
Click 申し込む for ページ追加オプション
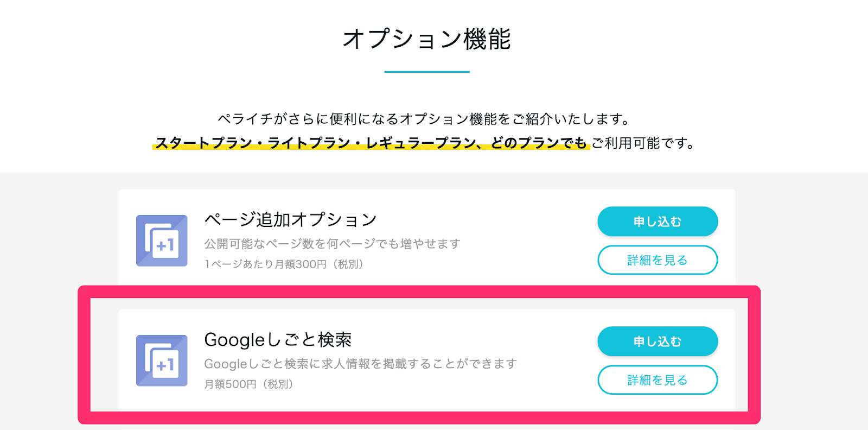pyautogui.click(x=658, y=222)
